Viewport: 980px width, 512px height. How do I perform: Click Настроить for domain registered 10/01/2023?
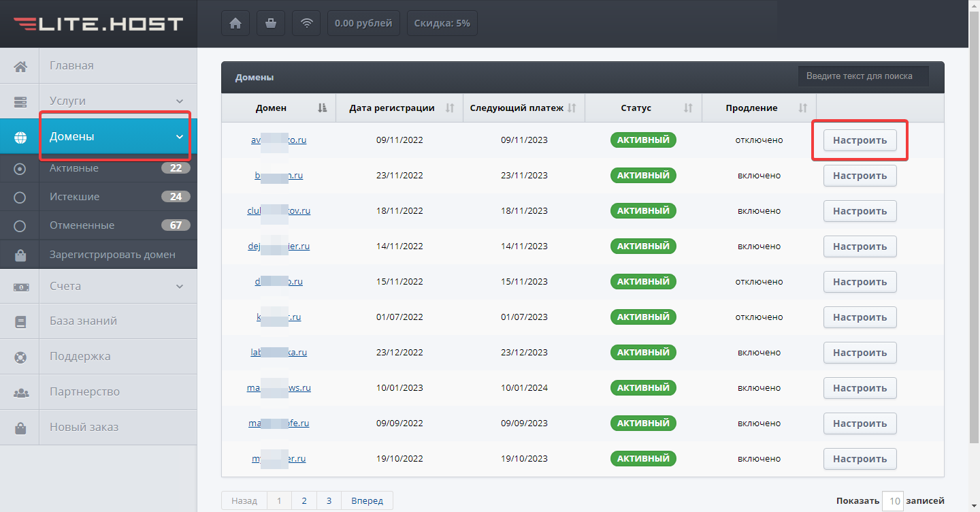coord(860,388)
